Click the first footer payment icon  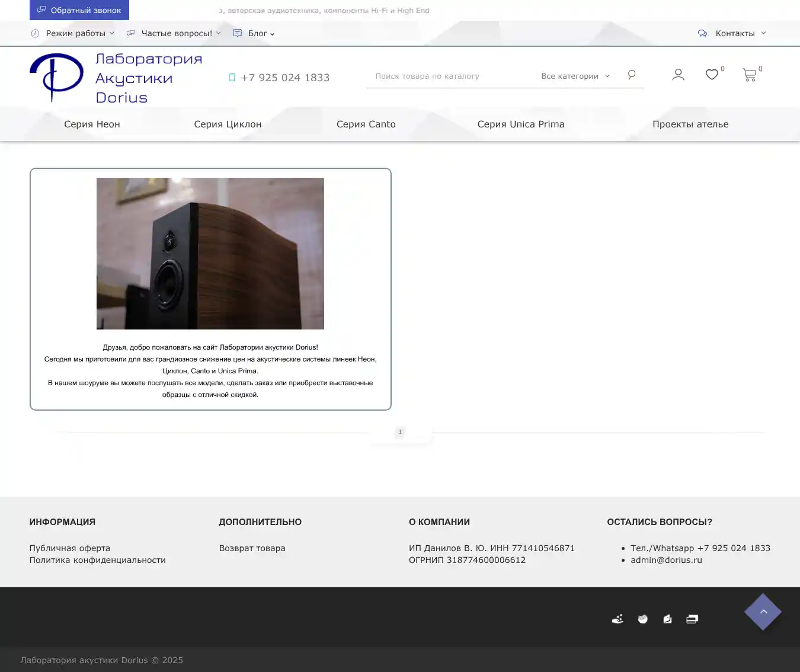pos(617,619)
